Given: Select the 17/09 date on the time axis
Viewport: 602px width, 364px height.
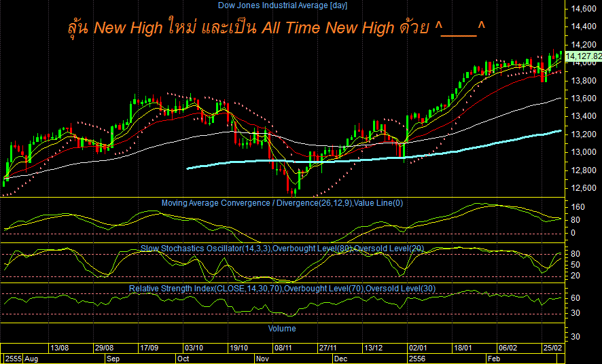Looking at the screenshot, I should click(x=149, y=348).
